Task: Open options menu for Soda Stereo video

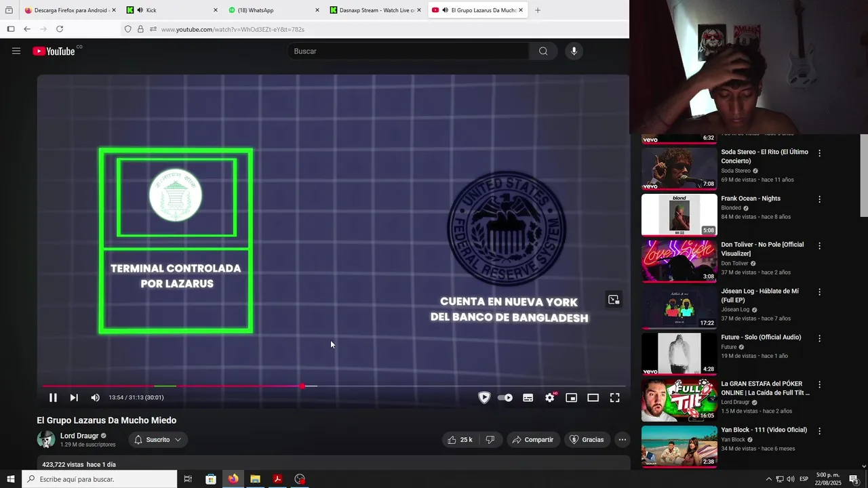Action: tap(819, 153)
